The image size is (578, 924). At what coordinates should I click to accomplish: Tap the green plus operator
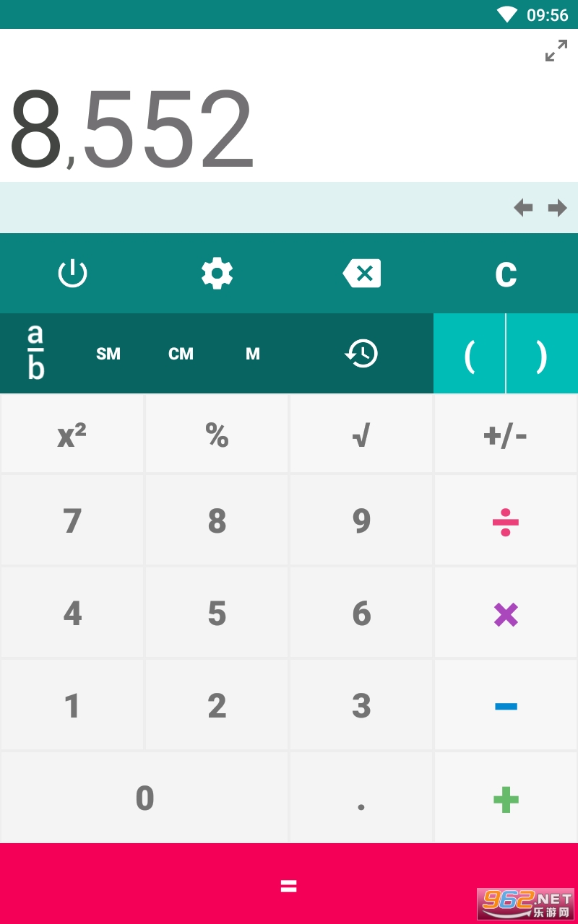coord(506,798)
